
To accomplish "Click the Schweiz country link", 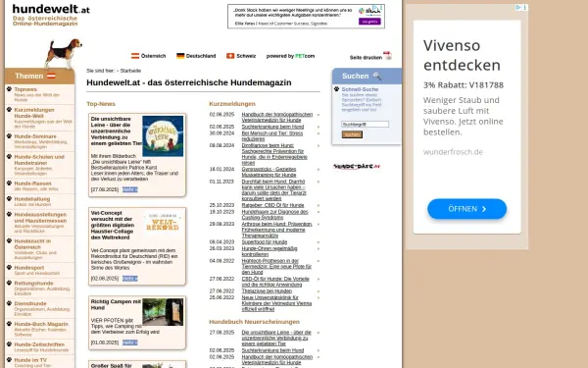I will pos(246,56).
